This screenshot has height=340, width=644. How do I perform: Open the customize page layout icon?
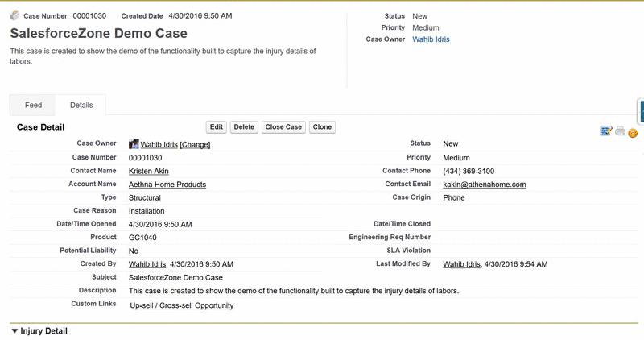(606, 131)
